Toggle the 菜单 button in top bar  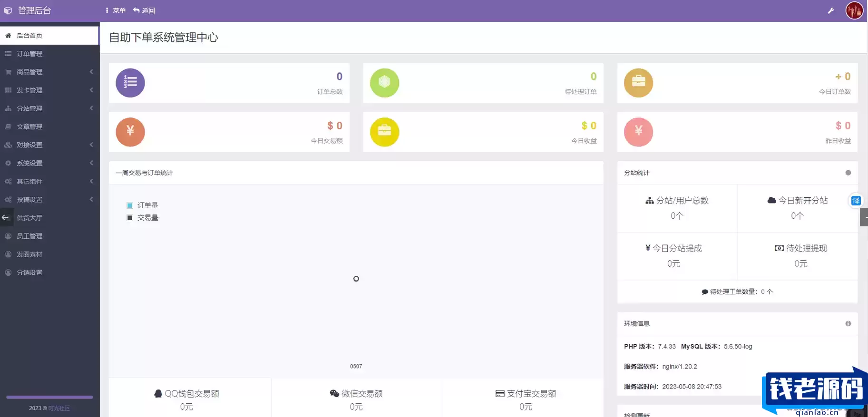point(116,10)
